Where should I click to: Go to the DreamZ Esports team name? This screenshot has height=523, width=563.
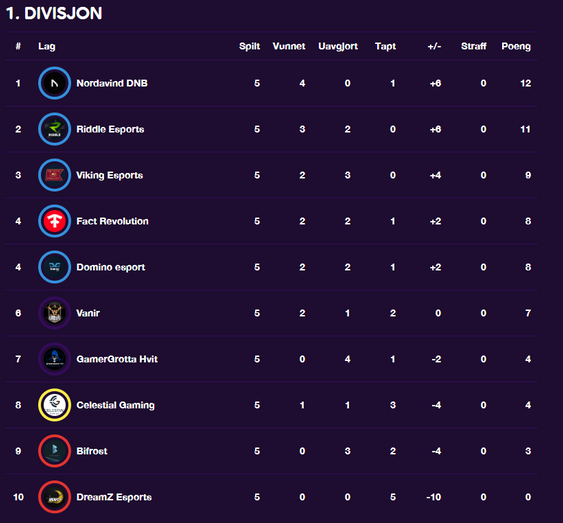click(x=114, y=497)
